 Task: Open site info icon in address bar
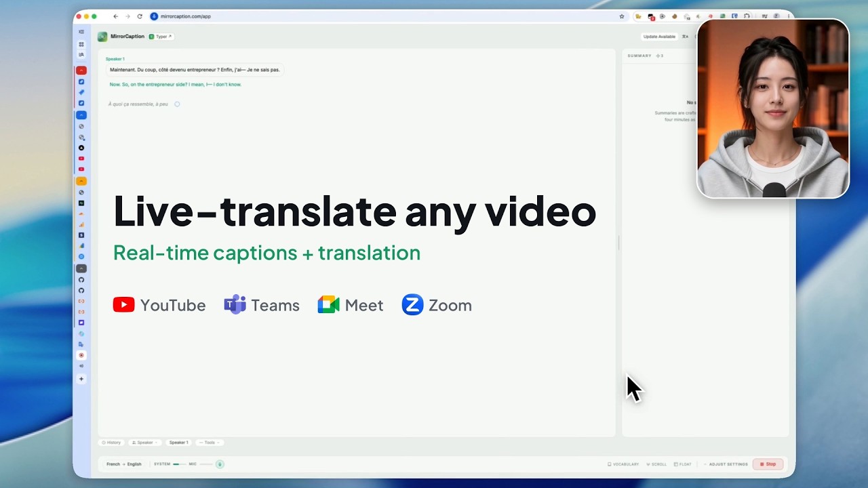(x=154, y=16)
